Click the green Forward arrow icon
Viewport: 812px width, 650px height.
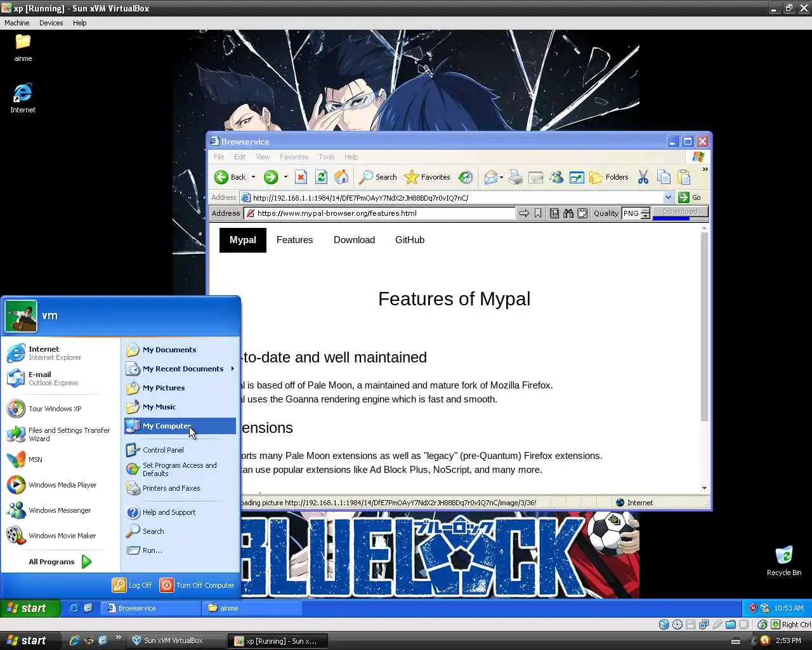271,177
